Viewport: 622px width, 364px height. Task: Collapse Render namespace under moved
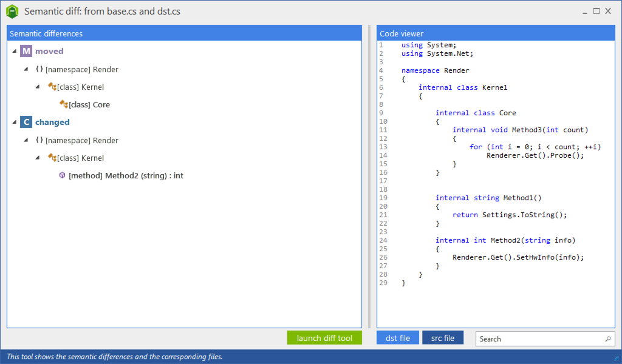click(26, 69)
